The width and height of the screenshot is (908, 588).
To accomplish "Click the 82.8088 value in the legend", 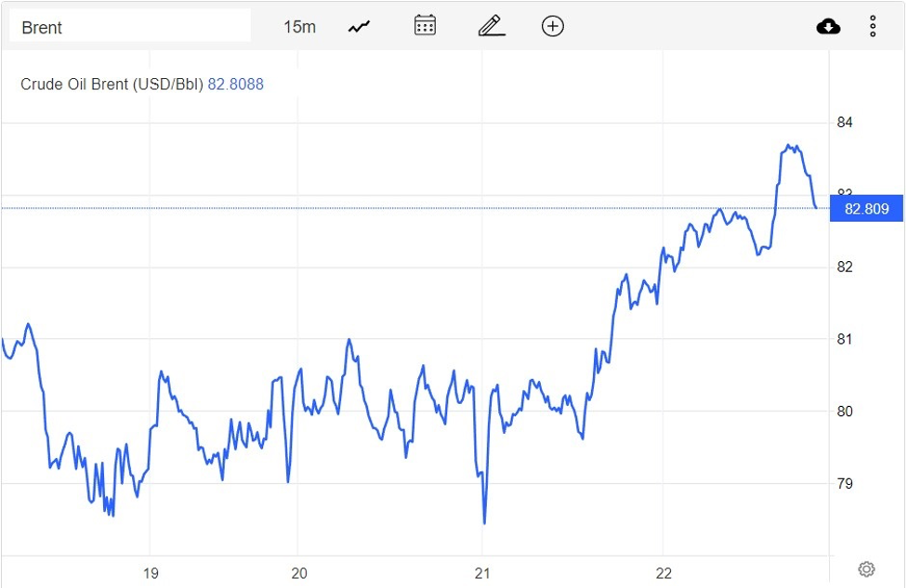I will 235,85.
